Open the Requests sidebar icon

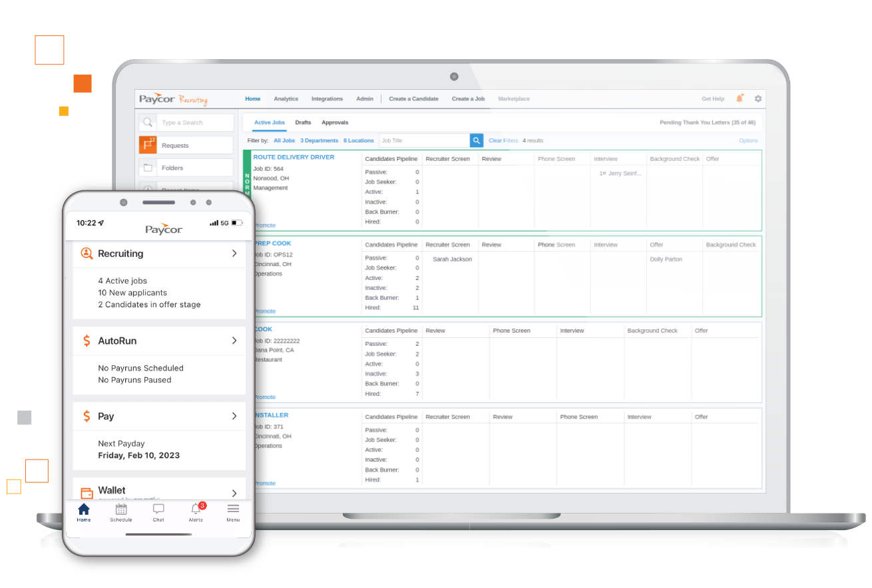[148, 145]
